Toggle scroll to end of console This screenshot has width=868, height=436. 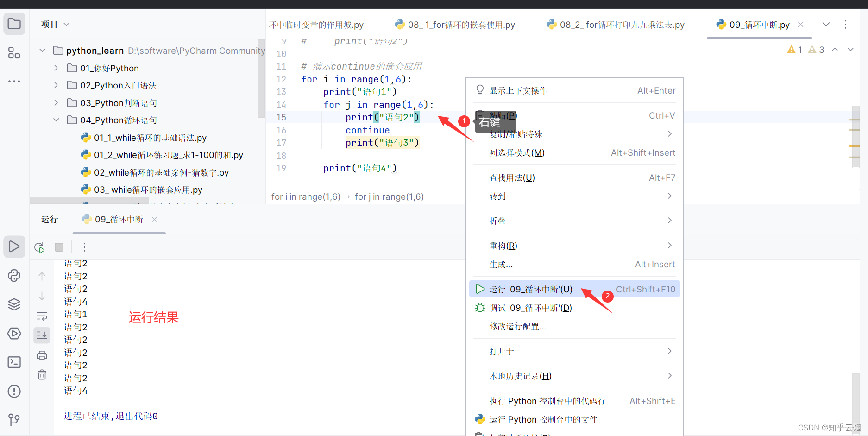pyautogui.click(x=42, y=335)
